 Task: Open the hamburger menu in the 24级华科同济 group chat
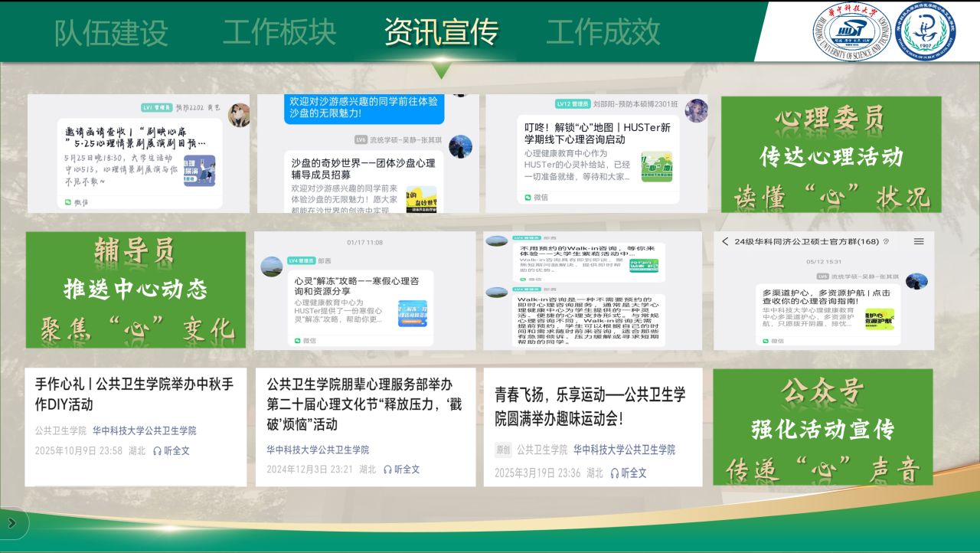(x=919, y=241)
